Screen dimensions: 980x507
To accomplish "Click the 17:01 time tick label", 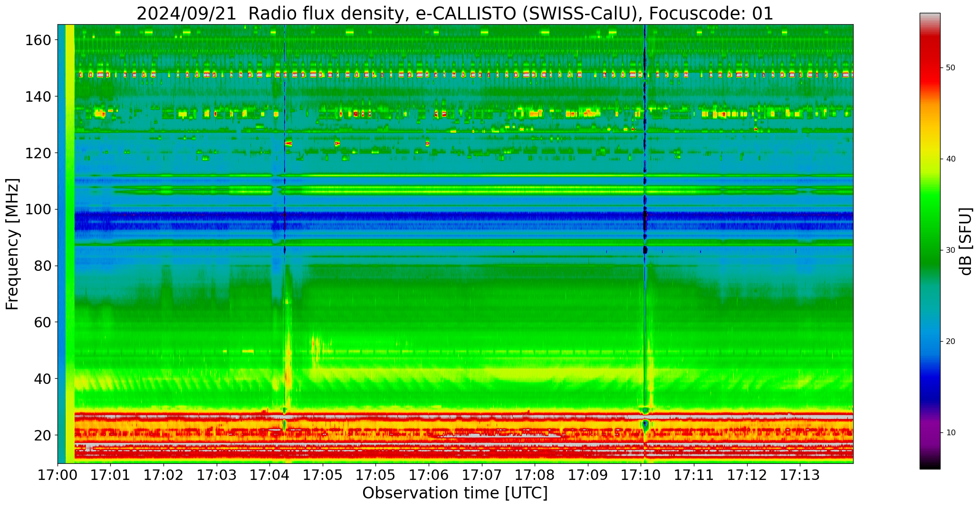I will [111, 475].
